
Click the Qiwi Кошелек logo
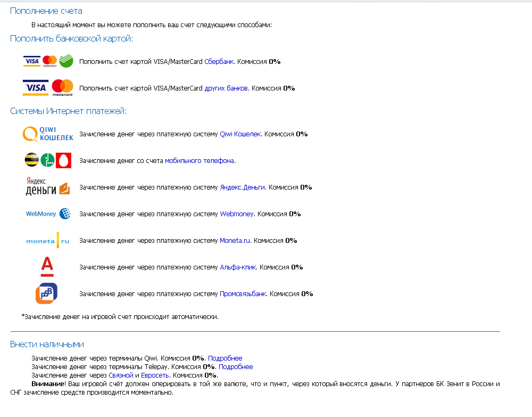coord(48,134)
